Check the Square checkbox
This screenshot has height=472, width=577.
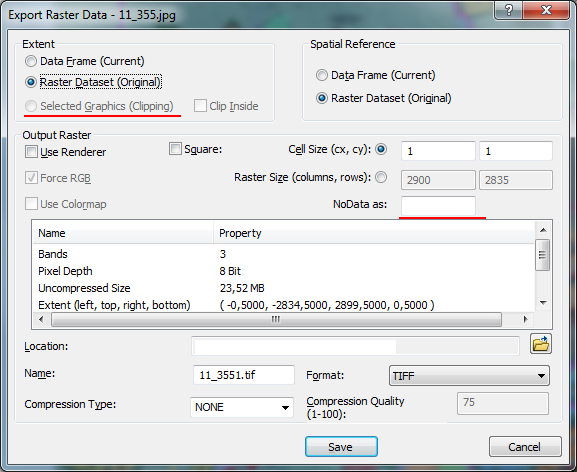(x=175, y=149)
